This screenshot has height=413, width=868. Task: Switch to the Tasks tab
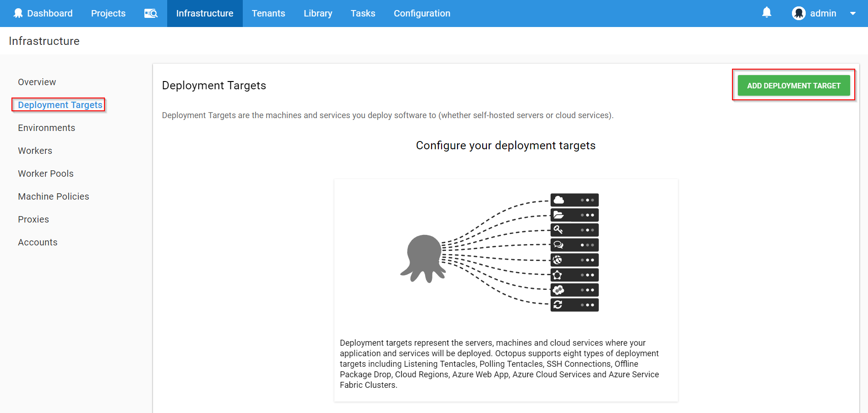click(x=363, y=13)
